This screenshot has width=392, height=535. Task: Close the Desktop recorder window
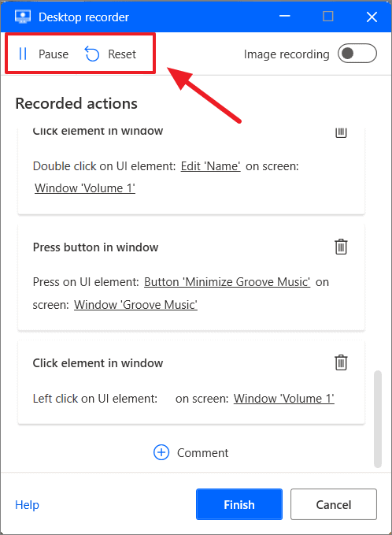pos(372,17)
